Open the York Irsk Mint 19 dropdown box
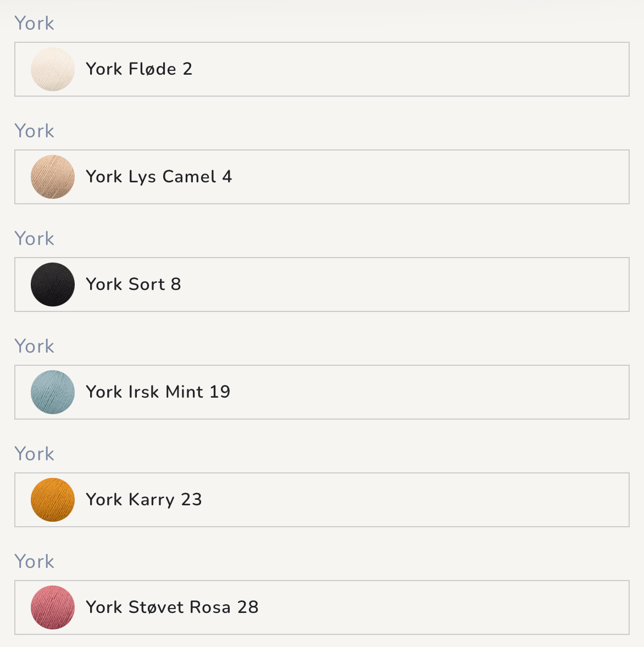The width and height of the screenshot is (644, 647). [322, 392]
